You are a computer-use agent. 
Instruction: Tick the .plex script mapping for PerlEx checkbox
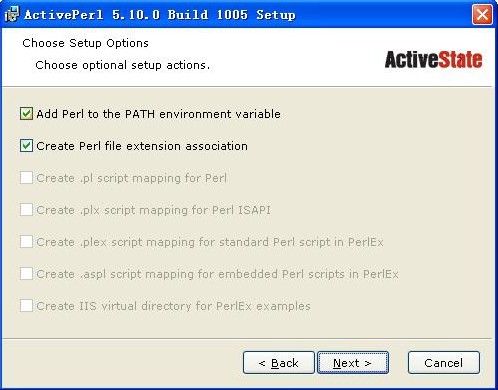pos(26,242)
